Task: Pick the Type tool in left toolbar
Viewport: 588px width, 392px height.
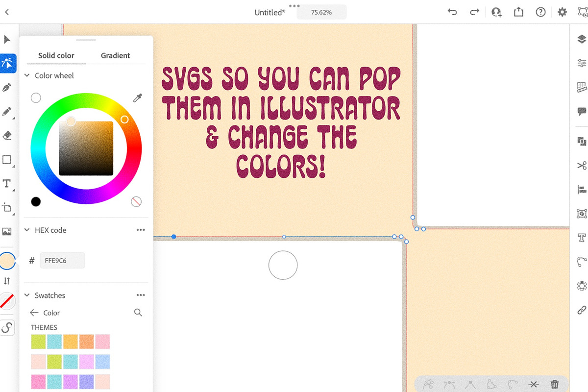Action: [x=7, y=184]
